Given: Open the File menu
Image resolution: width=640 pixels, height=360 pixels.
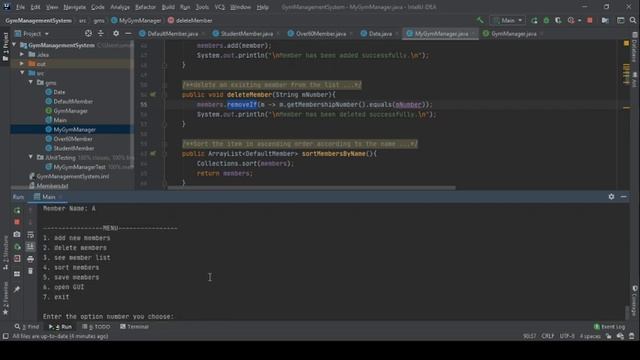Looking at the screenshot, I should [x=20, y=7].
